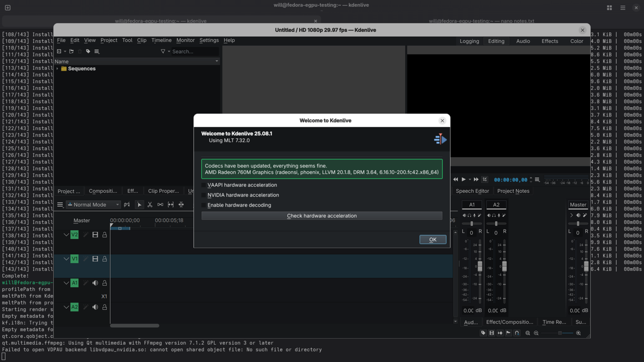Select the razor (scissors) tool
Screen dimensions: 644x362
[x=150, y=205]
